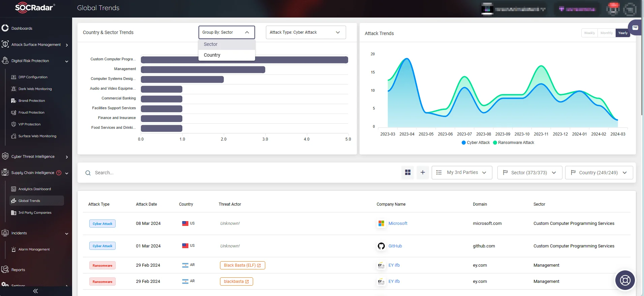Image resolution: width=644 pixels, height=296 pixels.
Task: Click the Attack Surface Management shield icon
Action: point(5,44)
